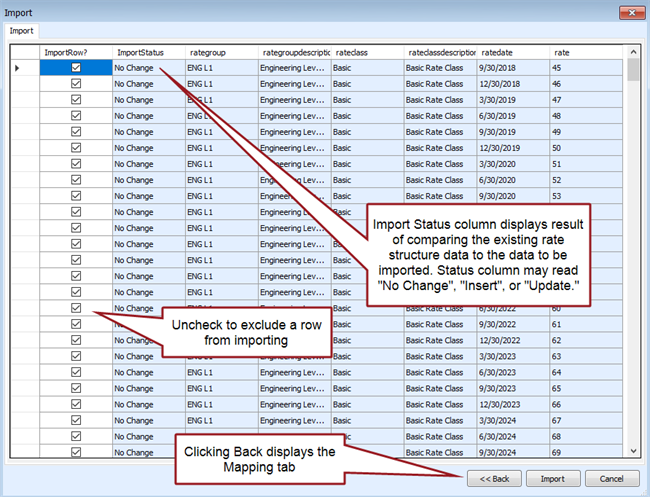Switch to the Import tab

coord(21,31)
